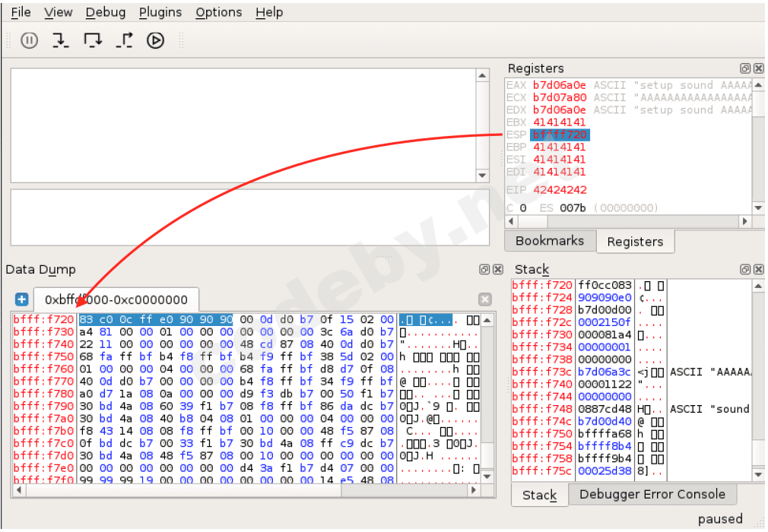This screenshot has width=768, height=532.
Task: Select dump row address bfff:f7a0
Action: [x=43, y=419]
